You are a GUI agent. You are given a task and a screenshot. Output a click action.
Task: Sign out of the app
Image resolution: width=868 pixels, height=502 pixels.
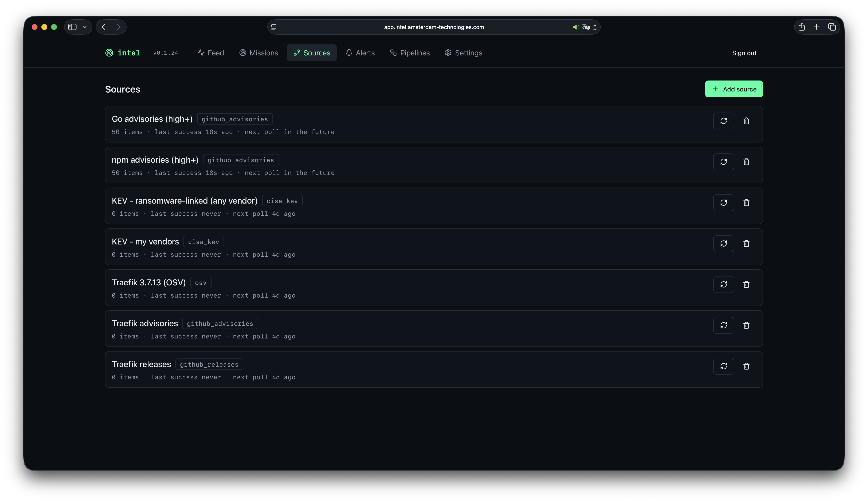(744, 53)
